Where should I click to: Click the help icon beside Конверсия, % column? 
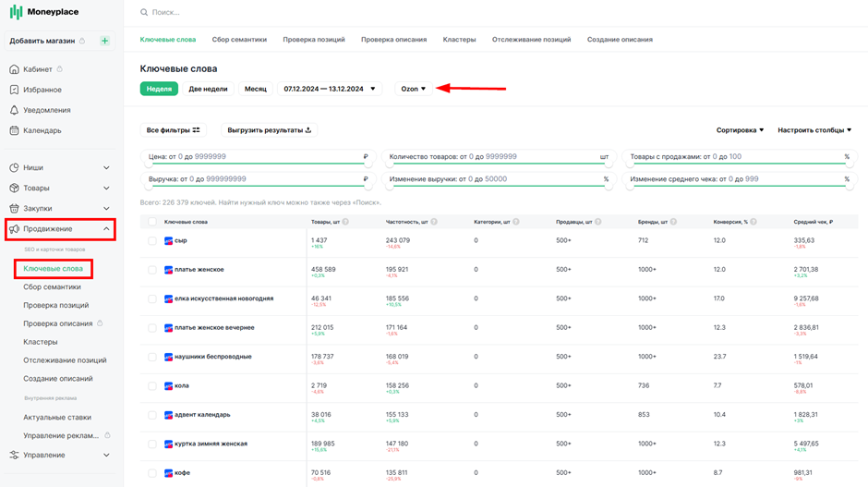[753, 222]
